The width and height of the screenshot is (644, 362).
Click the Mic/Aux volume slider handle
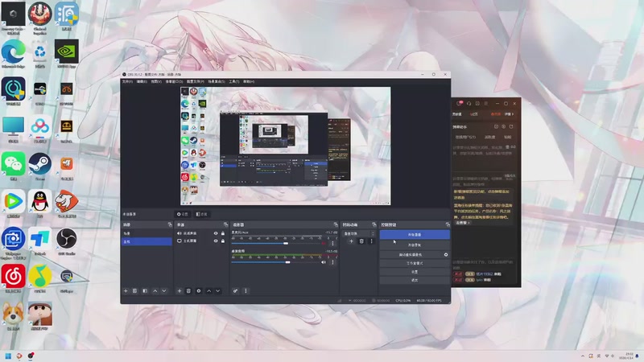286,244
